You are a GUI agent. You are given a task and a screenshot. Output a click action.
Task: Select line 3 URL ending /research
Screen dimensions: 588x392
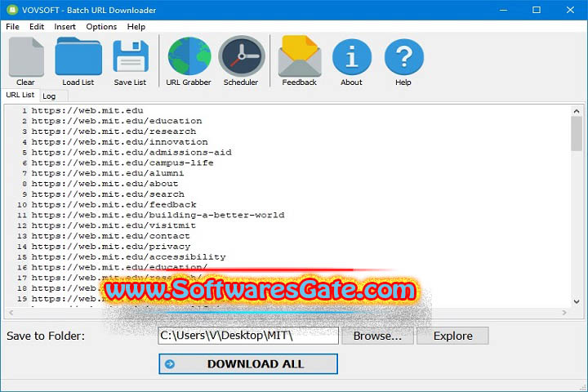click(114, 131)
